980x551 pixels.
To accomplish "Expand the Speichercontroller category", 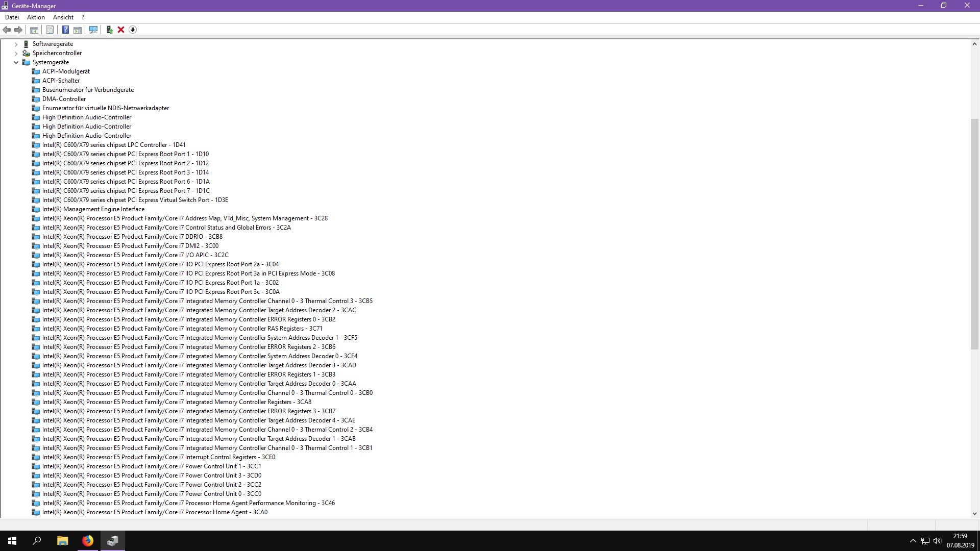I will coord(16,53).
